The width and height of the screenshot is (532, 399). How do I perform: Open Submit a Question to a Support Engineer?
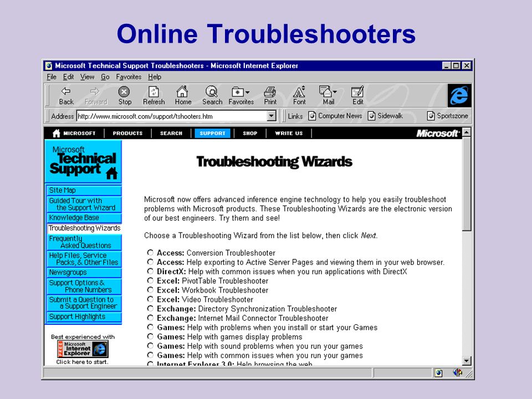click(x=84, y=303)
